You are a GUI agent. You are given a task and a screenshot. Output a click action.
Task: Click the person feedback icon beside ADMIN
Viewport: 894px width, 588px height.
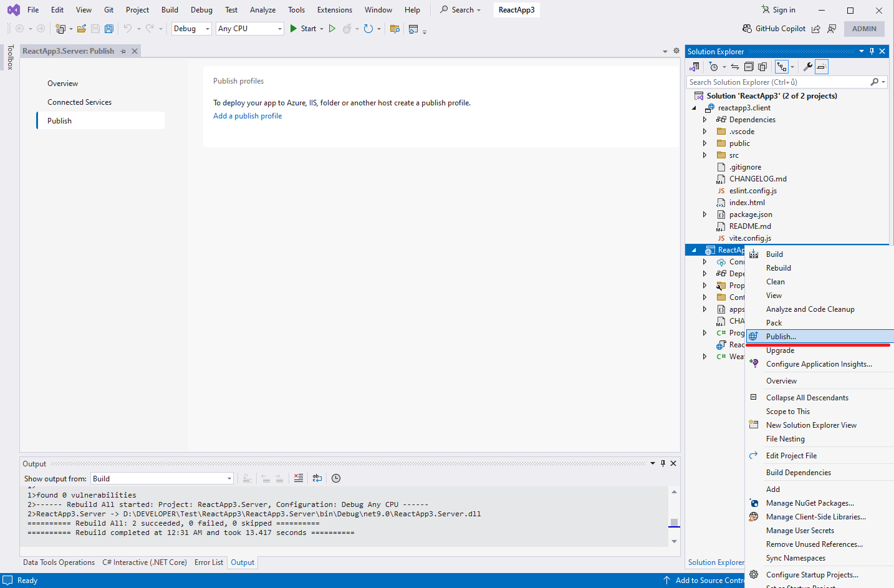[x=832, y=29]
